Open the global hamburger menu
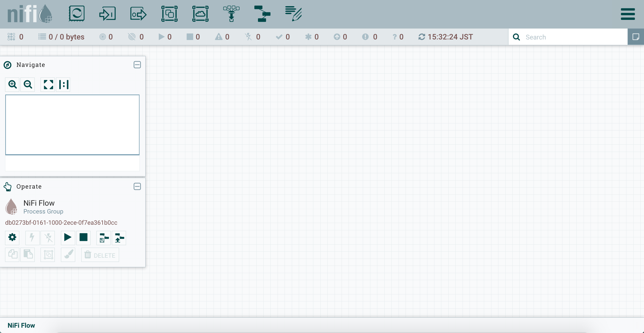644x333 pixels. click(628, 14)
